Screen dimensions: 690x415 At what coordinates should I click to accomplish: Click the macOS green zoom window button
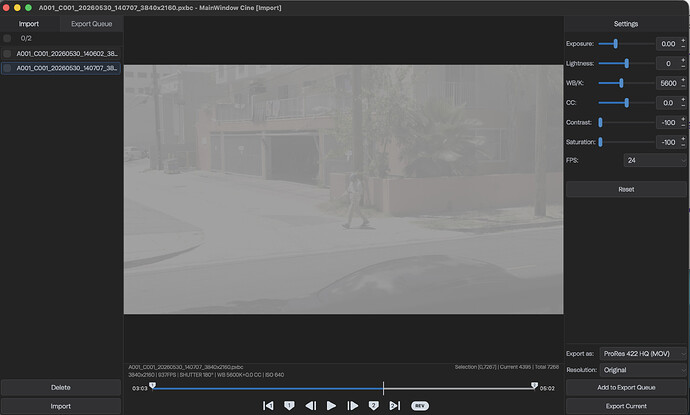click(28, 7)
